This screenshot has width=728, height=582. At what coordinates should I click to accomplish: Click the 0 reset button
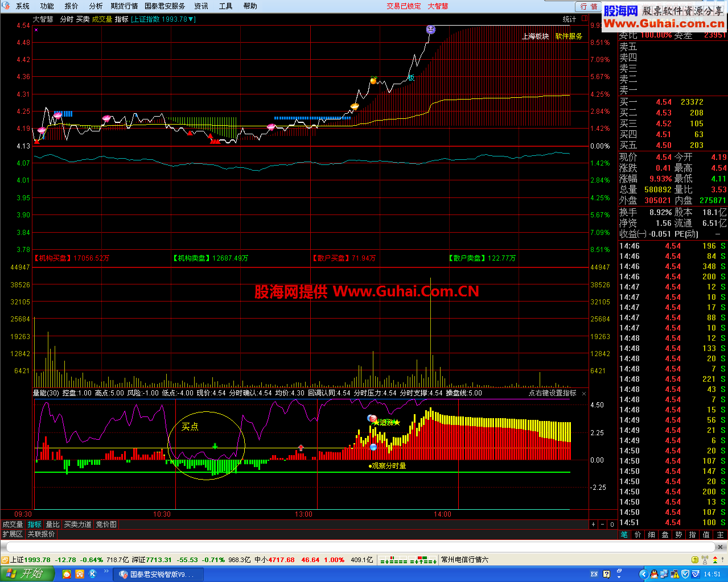click(x=612, y=525)
